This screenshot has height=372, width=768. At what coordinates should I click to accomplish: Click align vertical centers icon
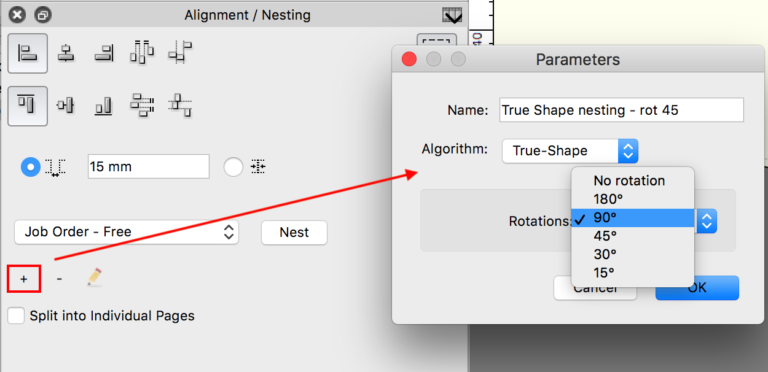66,105
